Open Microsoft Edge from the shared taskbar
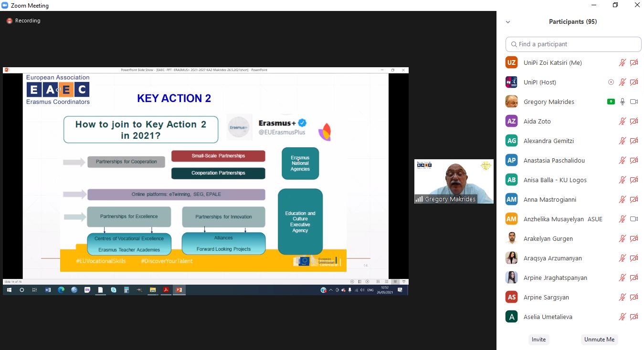644x350 pixels. (61, 290)
